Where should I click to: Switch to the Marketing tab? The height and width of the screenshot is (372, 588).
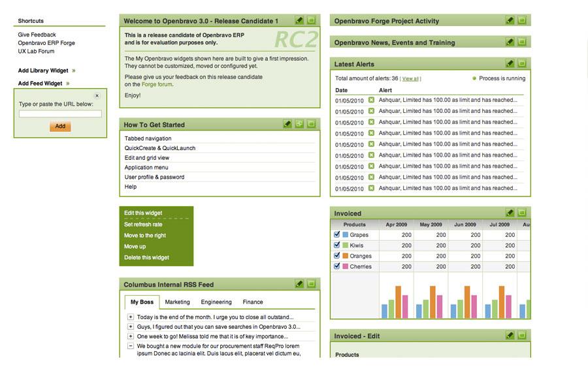(177, 302)
